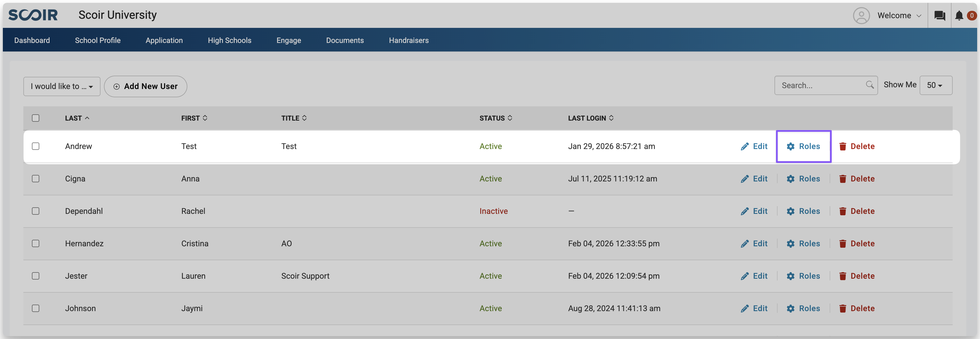Image resolution: width=980 pixels, height=339 pixels.
Task: Check the select-all header checkbox
Action: pyautogui.click(x=36, y=118)
